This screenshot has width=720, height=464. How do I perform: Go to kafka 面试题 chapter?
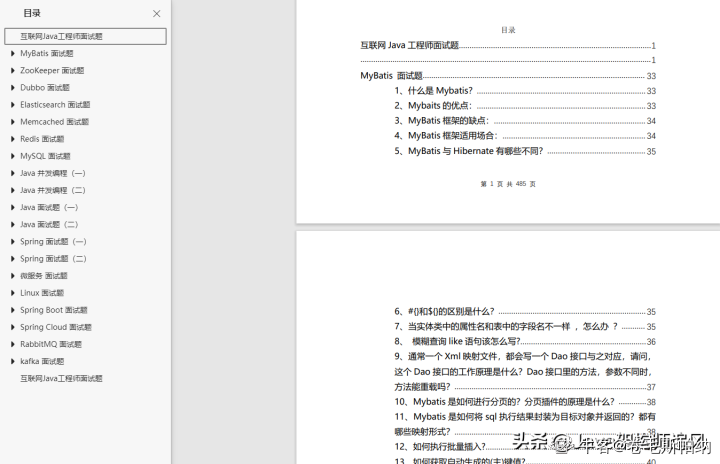42,362
